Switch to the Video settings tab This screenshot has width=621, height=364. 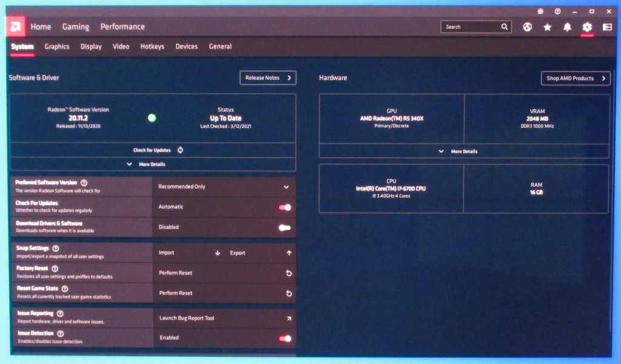[121, 46]
